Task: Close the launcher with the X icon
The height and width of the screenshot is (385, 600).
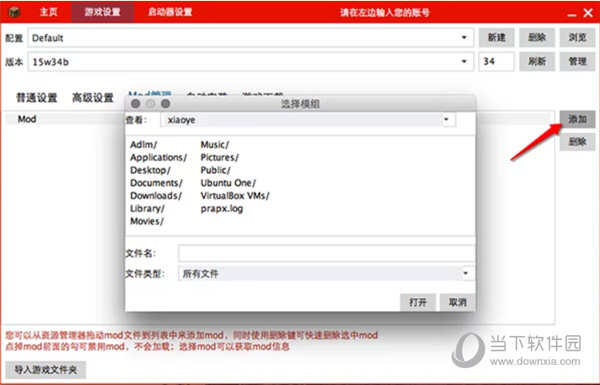Action: 588,13
